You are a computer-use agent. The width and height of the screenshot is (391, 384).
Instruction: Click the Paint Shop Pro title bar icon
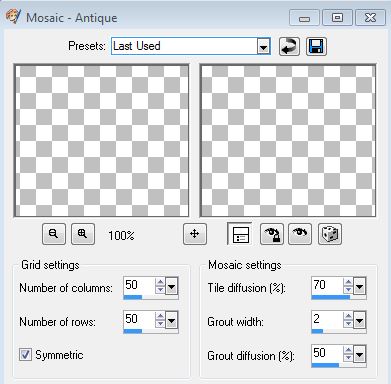tap(13, 16)
